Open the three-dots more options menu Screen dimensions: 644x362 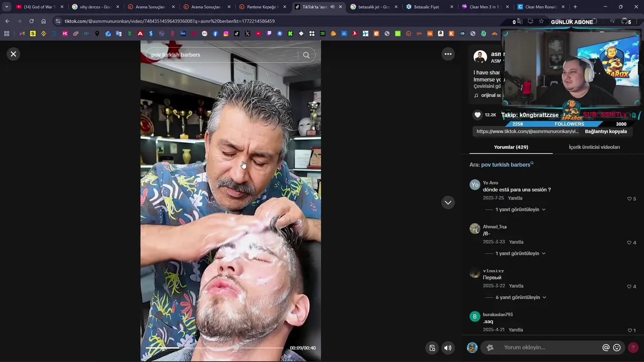click(x=448, y=54)
